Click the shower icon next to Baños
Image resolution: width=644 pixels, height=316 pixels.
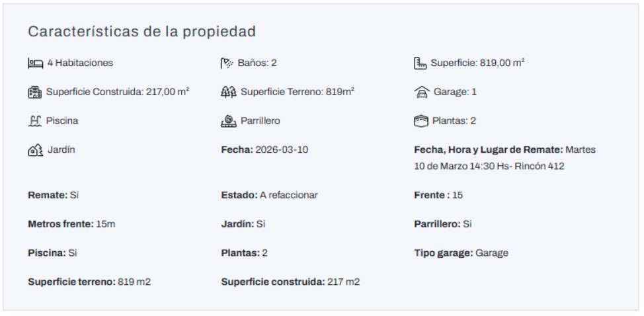tap(227, 63)
